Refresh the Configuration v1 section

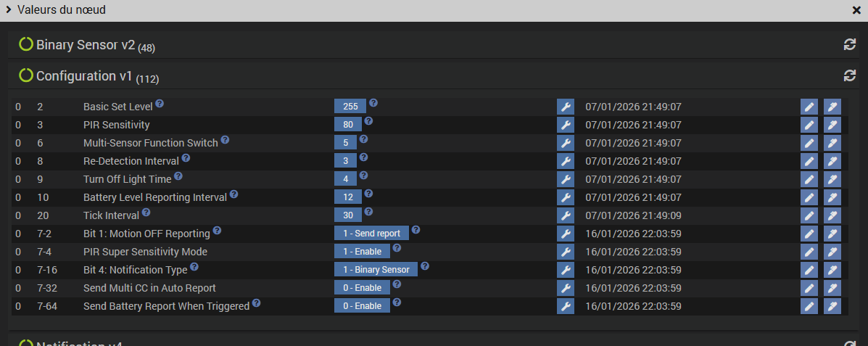[x=850, y=75]
